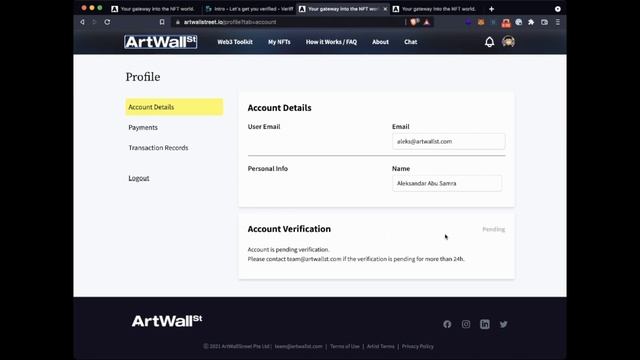Click the Pending status label

coord(493,229)
